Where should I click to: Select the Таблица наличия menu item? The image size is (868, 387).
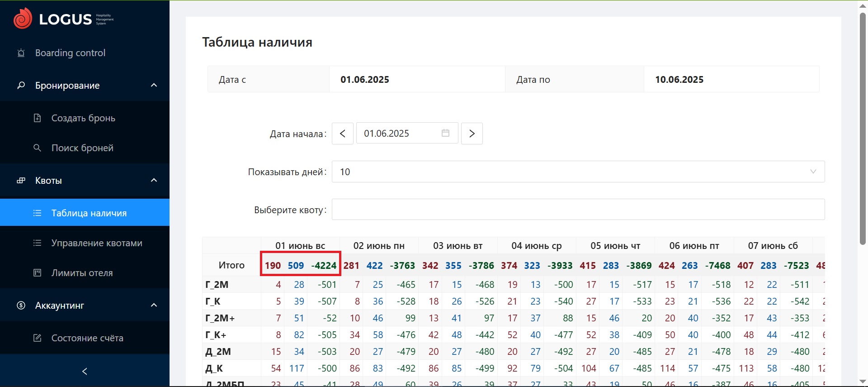(89, 213)
